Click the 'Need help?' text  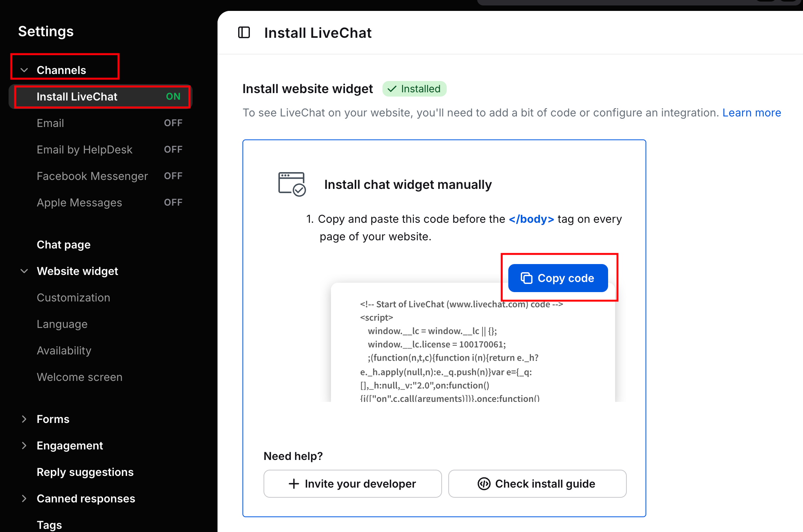point(293,456)
